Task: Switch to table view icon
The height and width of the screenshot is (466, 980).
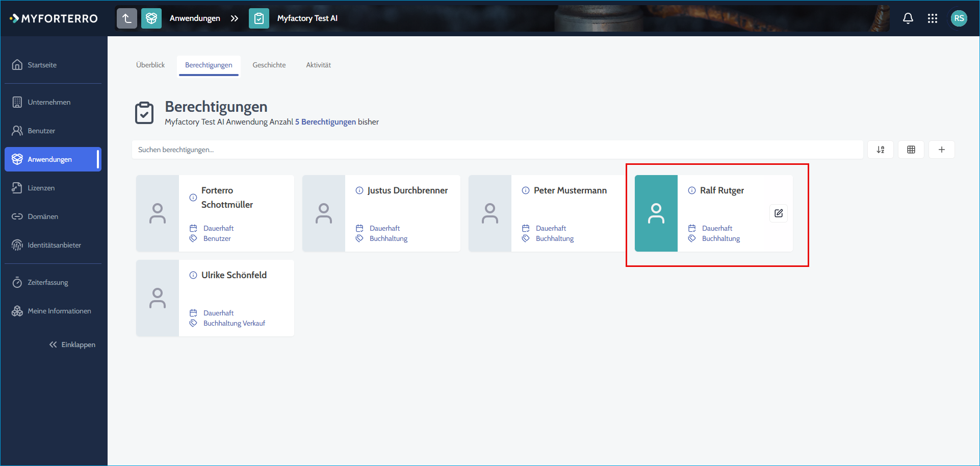Action: pos(911,150)
